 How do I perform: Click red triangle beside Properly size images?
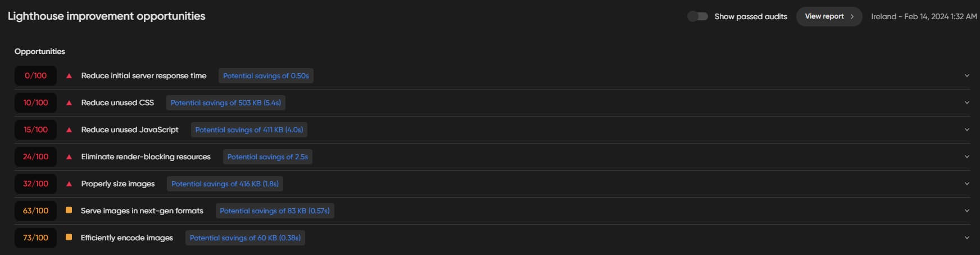tap(69, 184)
